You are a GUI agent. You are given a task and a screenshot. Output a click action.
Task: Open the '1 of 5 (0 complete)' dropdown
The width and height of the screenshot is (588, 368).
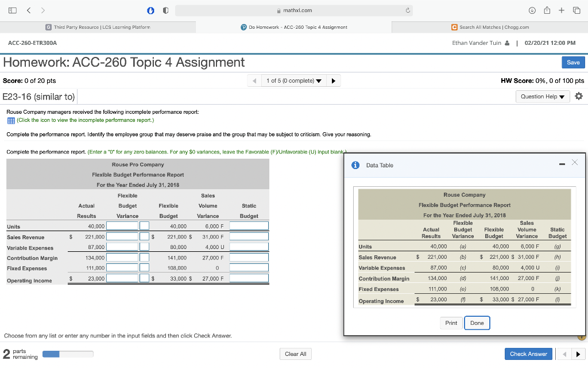294,80
